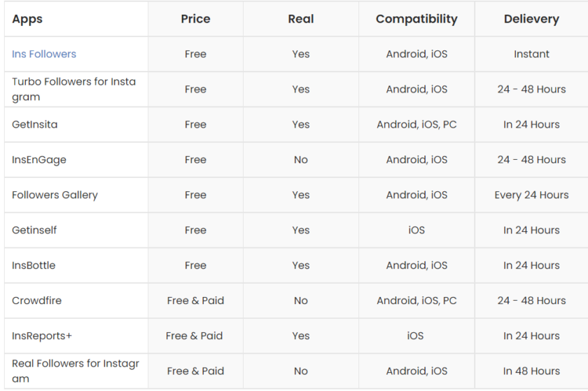
Task: Open the Ins Followers link
Action: coord(44,54)
